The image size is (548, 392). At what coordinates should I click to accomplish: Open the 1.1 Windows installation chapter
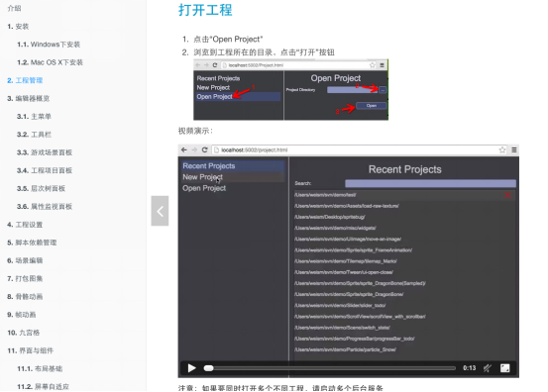coord(49,45)
